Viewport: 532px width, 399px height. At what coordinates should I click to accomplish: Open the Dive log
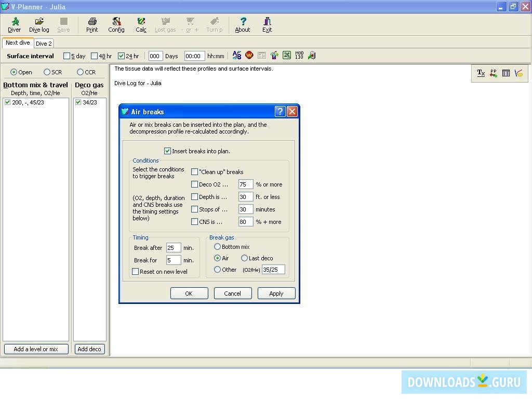39,24
